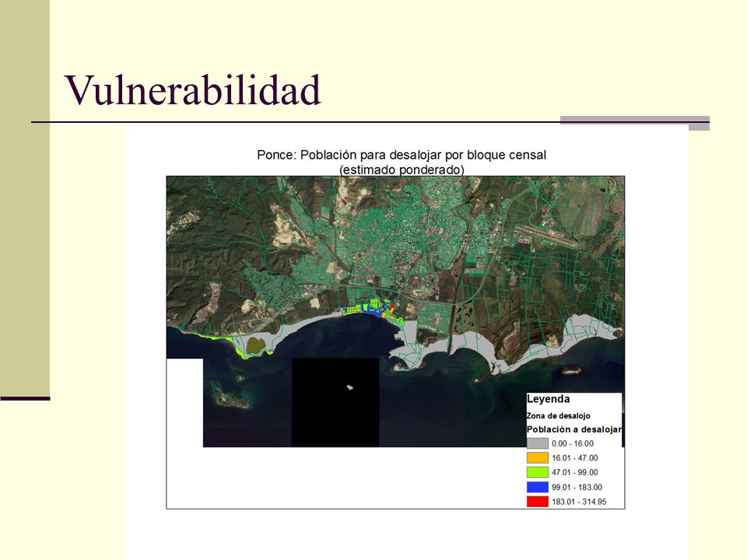Select the gray 0.00 - 16.00 swatch
The image size is (747, 560).
tap(538, 443)
